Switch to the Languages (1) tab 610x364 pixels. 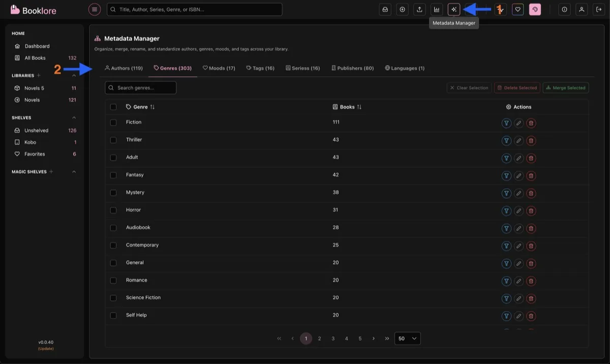point(405,68)
